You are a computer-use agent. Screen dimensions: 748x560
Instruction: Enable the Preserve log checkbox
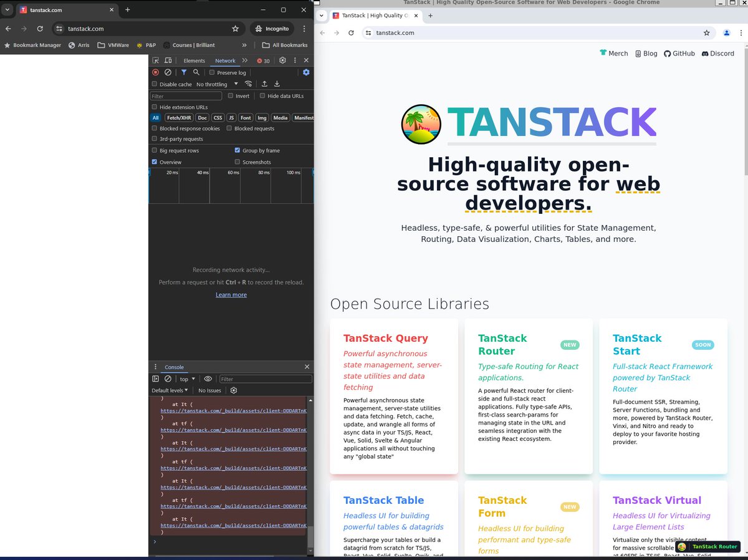point(212,72)
